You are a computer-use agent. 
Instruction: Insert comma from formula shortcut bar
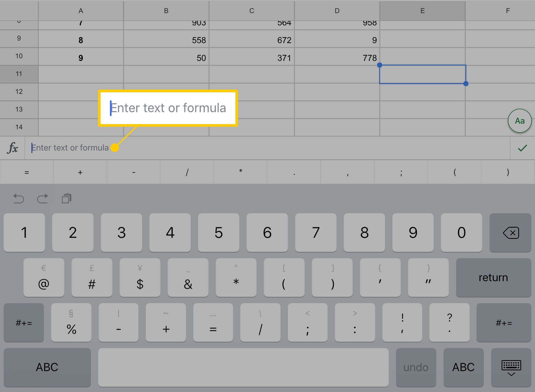coord(348,172)
